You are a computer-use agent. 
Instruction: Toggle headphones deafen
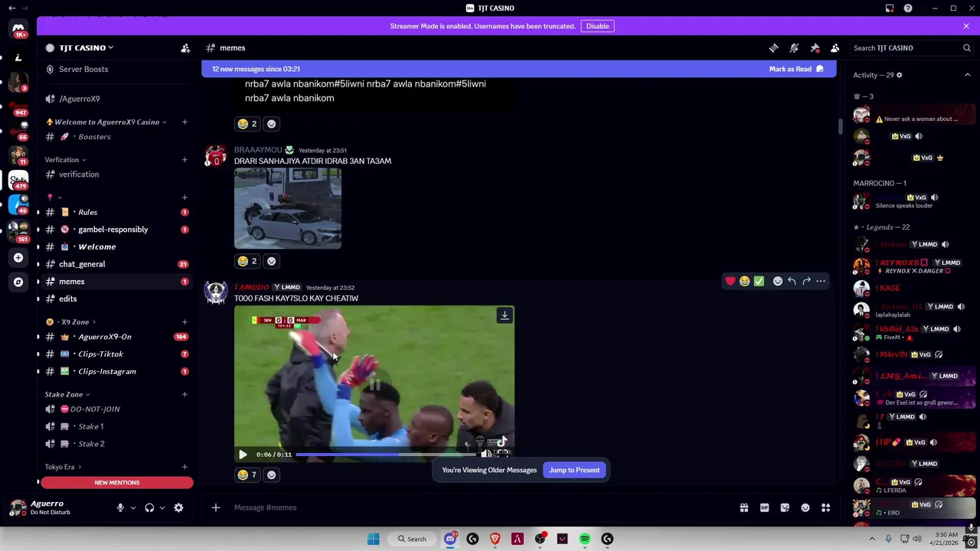pos(149,507)
